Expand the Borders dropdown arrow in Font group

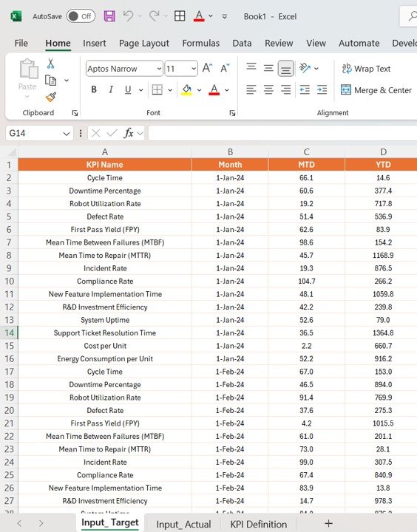(170, 90)
